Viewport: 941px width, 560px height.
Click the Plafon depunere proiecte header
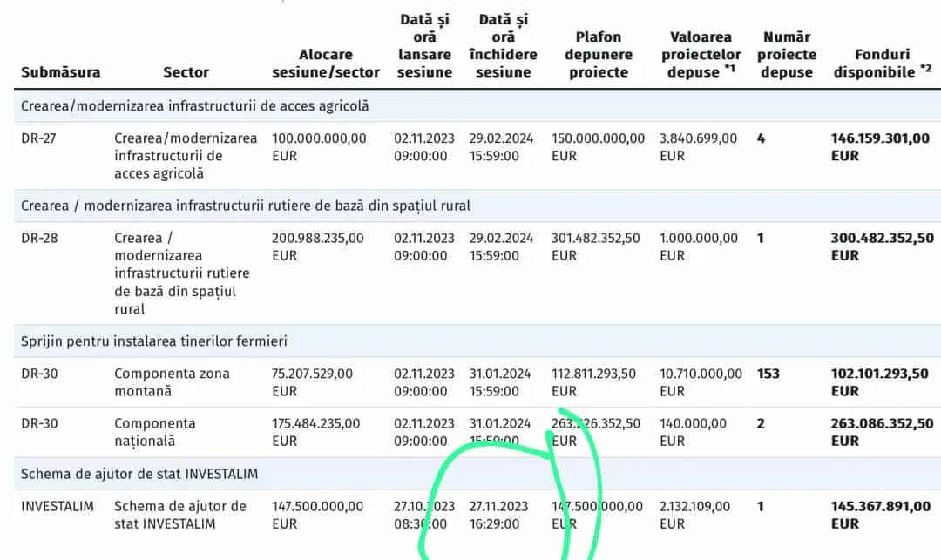(599, 55)
